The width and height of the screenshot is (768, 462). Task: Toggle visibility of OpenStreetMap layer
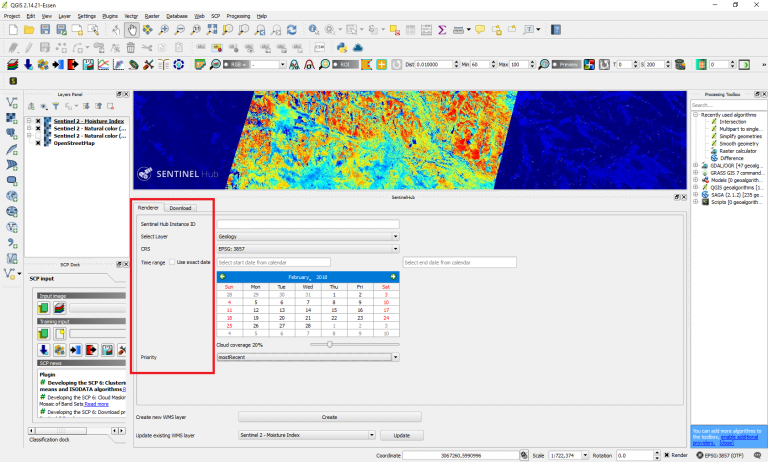pos(38,143)
